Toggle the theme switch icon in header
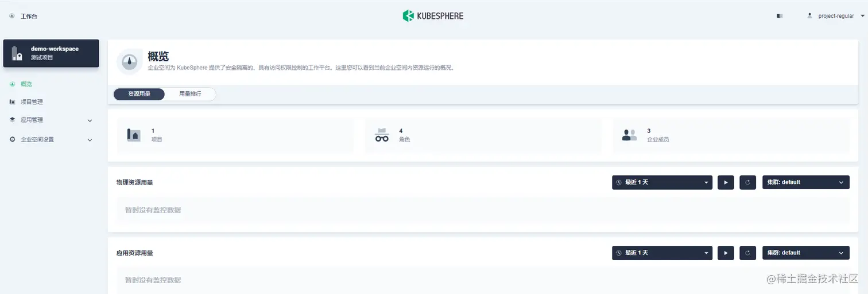Image resolution: width=868 pixels, height=294 pixels. (x=780, y=16)
